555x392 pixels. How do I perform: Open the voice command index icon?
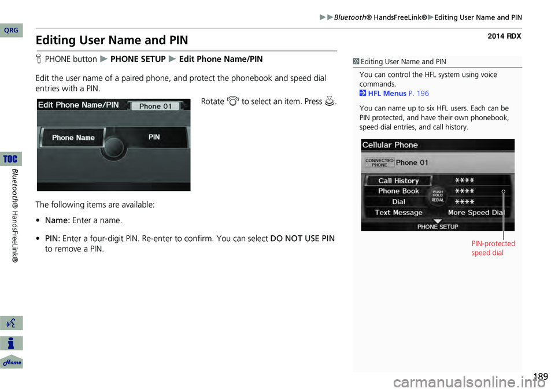[x=12, y=323]
